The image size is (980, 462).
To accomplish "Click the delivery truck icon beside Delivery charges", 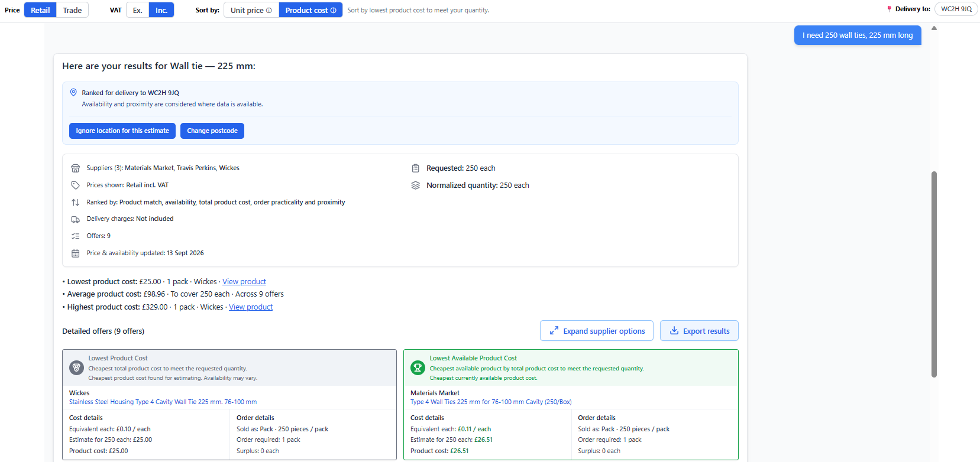I will click(x=75, y=219).
